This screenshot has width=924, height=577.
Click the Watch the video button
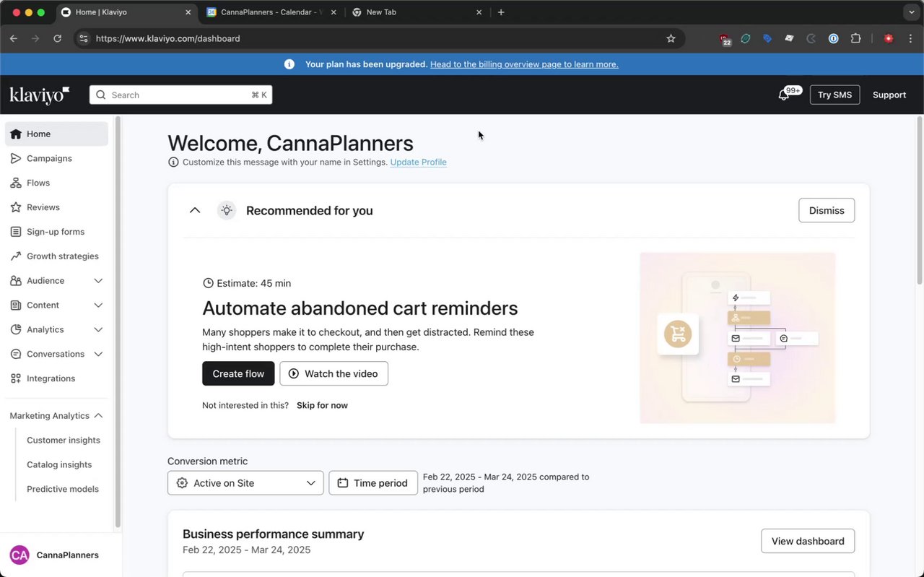[x=334, y=373]
